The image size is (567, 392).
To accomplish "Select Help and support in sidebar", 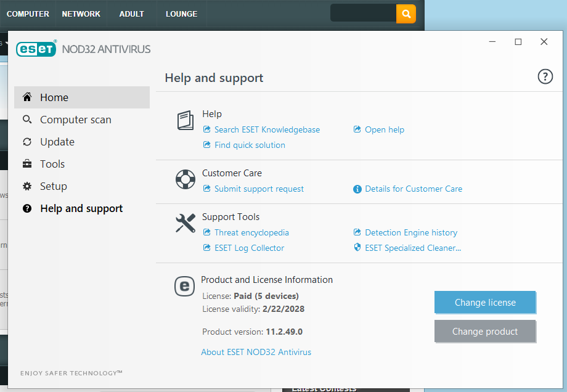I will point(82,208).
